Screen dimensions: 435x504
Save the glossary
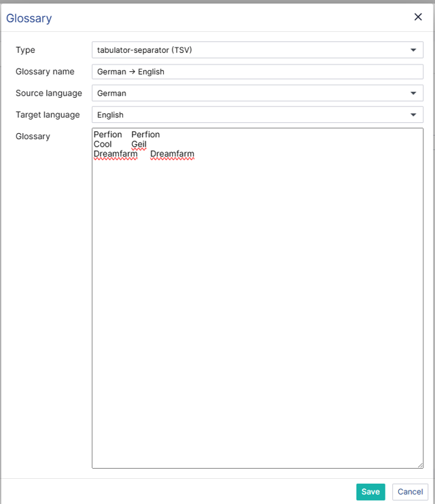point(370,492)
